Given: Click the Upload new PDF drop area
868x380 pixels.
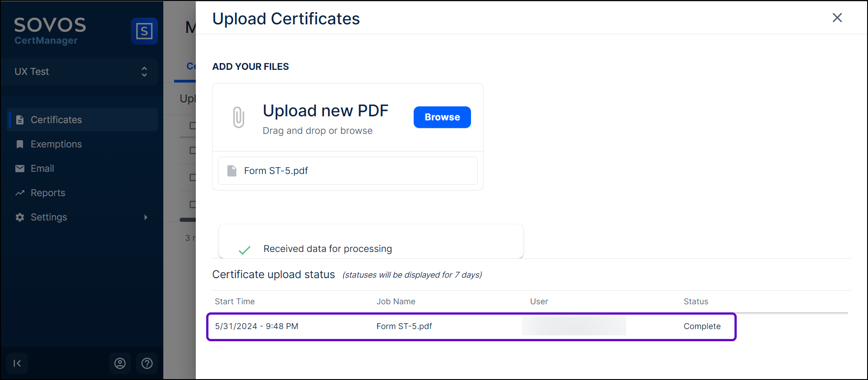Looking at the screenshot, I should 325,118.
